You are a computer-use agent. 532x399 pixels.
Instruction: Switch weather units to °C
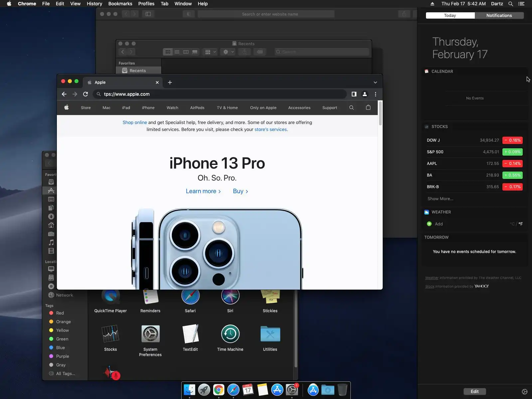pos(512,224)
